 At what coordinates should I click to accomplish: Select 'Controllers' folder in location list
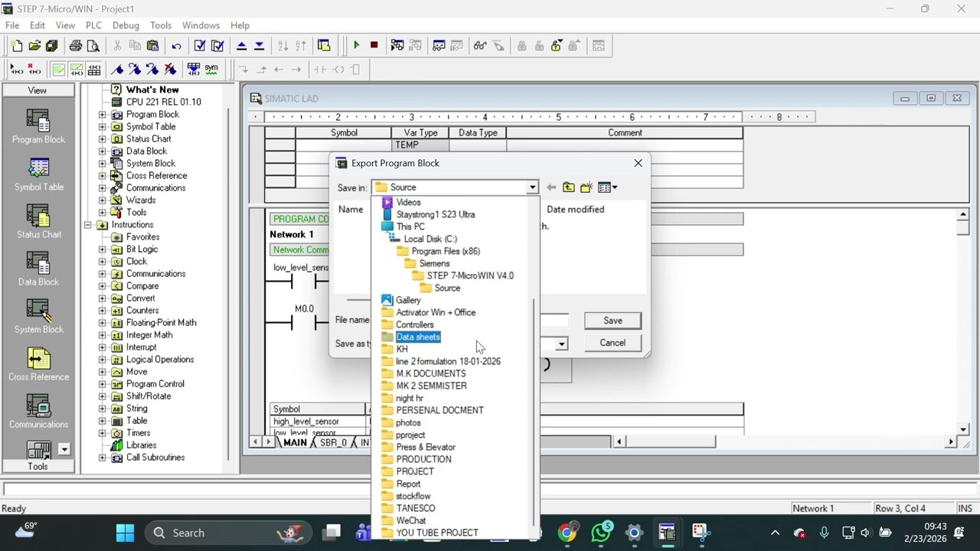[x=414, y=324]
